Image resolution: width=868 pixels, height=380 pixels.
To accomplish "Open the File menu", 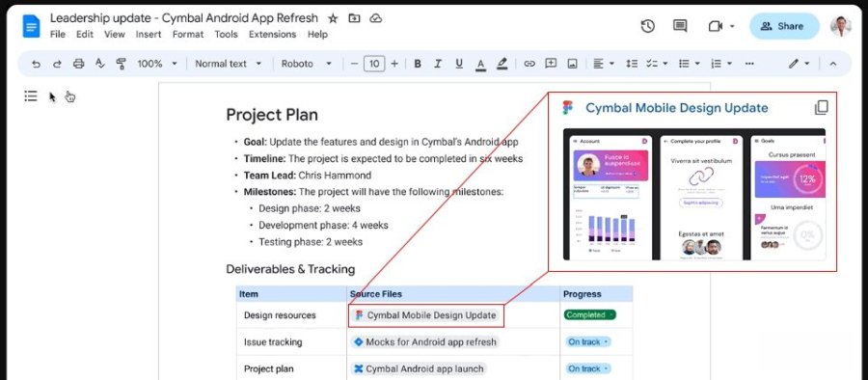I will tap(58, 35).
